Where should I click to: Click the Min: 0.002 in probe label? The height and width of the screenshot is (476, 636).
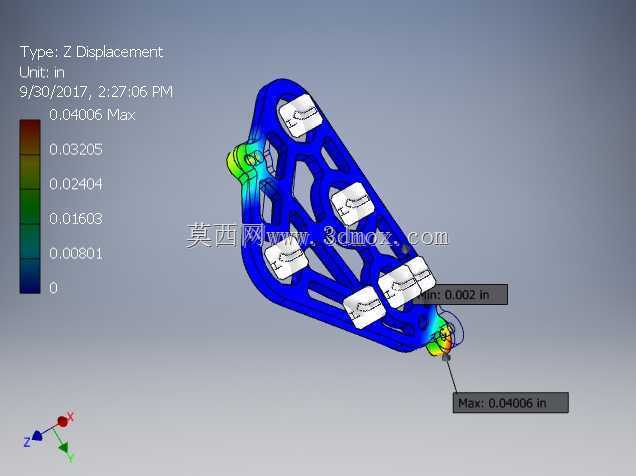462,295
